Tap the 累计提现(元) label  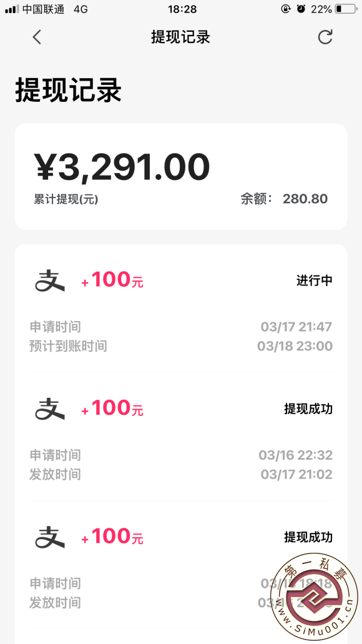tap(66, 200)
